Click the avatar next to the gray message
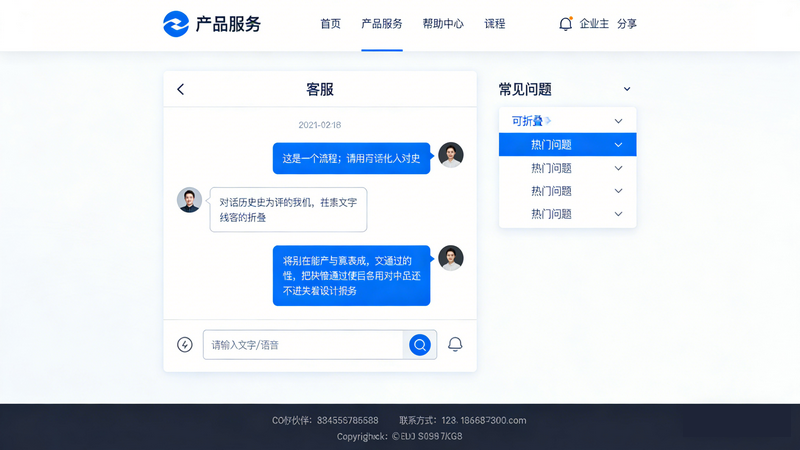This screenshot has height=450, width=800. click(x=190, y=200)
